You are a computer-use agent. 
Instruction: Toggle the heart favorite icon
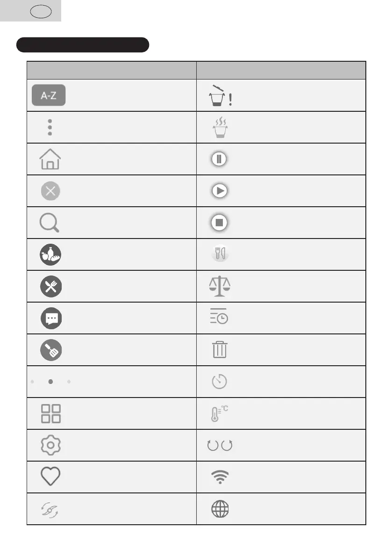tap(50, 477)
